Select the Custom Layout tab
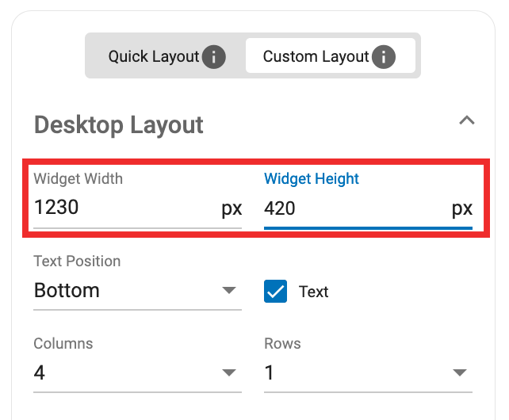The width and height of the screenshot is (509, 420). tap(316, 57)
